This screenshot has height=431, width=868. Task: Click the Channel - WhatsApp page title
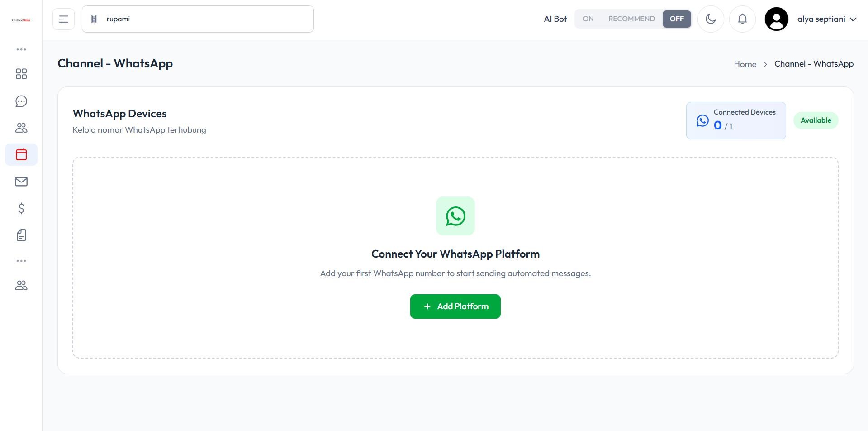click(x=115, y=63)
